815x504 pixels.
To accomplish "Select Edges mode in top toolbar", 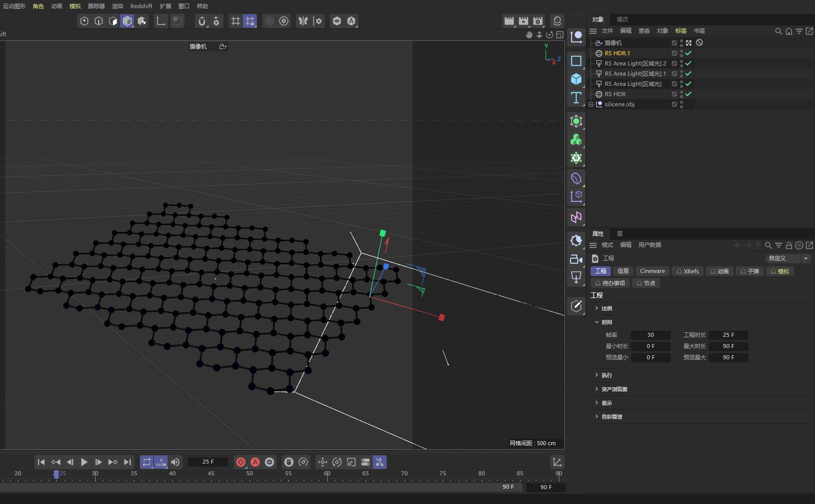I will (x=99, y=21).
